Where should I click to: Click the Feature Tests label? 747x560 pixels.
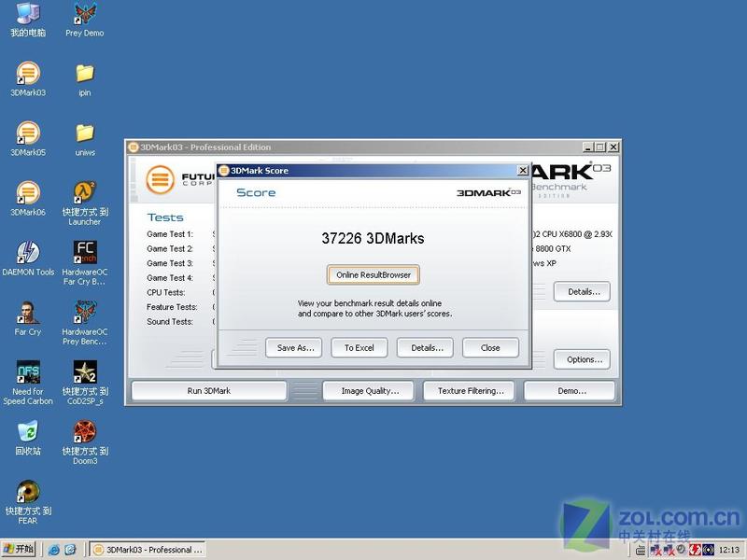click(x=172, y=307)
